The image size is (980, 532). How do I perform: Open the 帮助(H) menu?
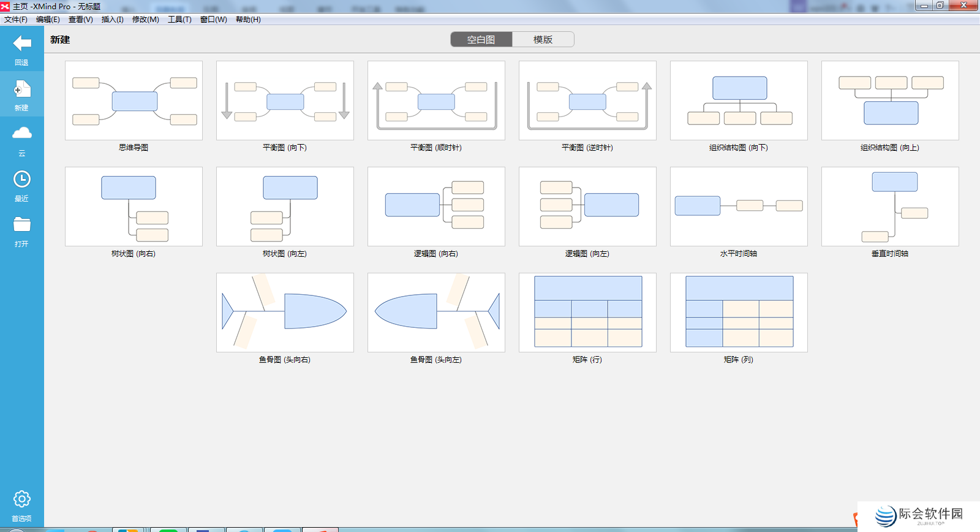coord(248,20)
